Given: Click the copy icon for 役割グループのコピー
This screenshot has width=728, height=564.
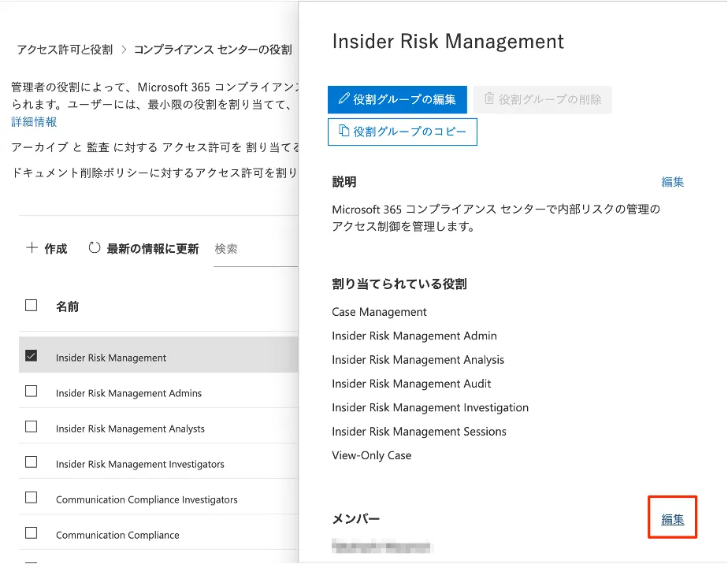Looking at the screenshot, I should (x=344, y=132).
